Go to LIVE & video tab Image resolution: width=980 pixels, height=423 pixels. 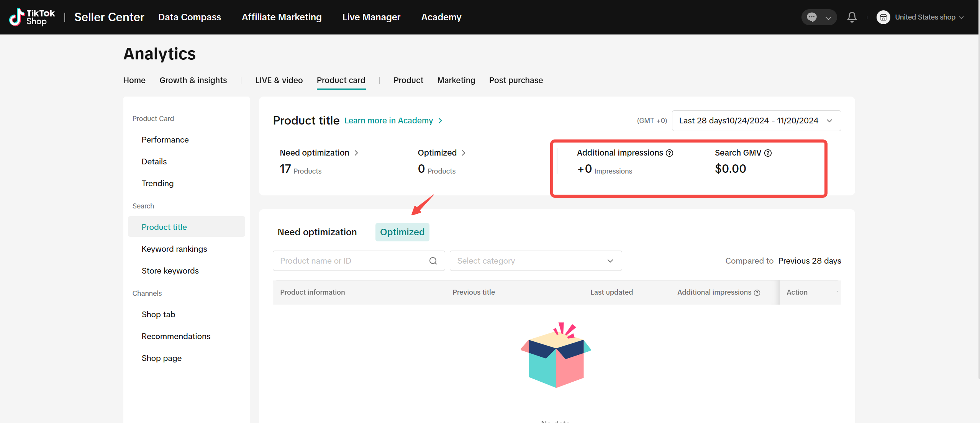point(279,80)
